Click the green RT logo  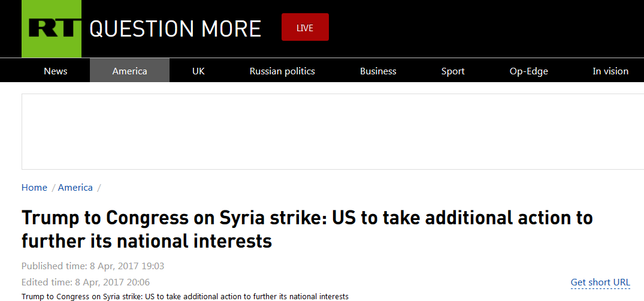pyautogui.click(x=51, y=28)
